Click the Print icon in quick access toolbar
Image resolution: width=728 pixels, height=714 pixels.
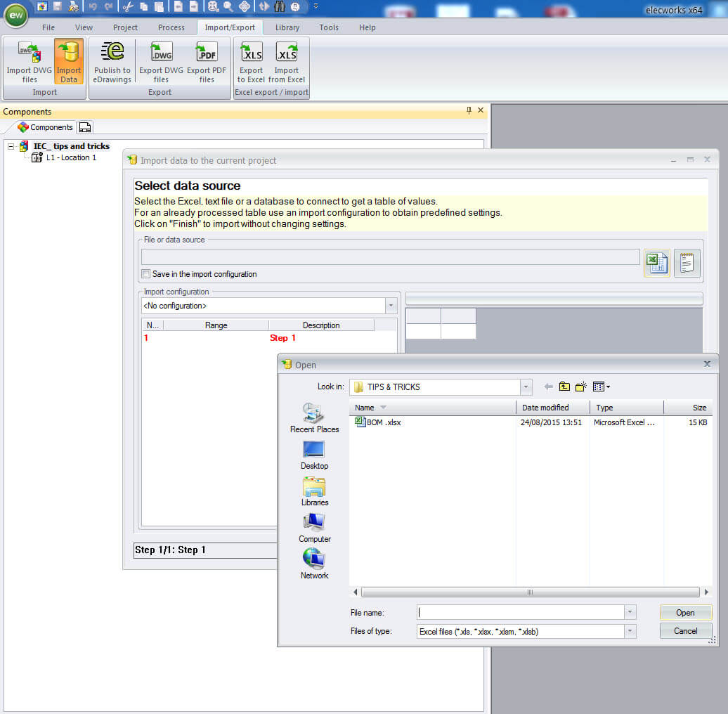(73, 6)
